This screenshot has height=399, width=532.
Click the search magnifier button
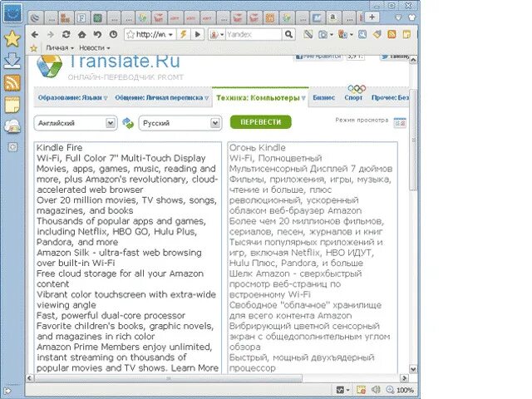(x=288, y=34)
